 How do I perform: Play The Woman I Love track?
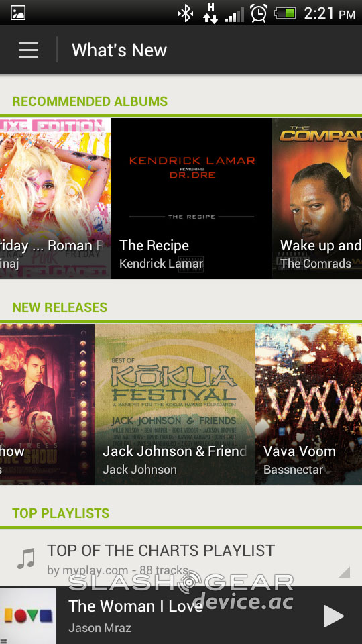click(x=333, y=616)
